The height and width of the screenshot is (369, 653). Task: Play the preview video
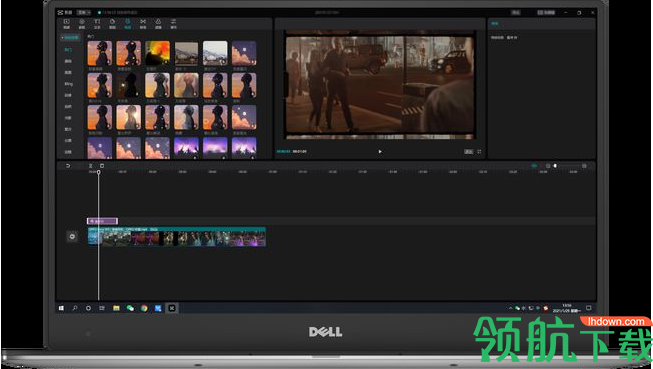(x=380, y=152)
